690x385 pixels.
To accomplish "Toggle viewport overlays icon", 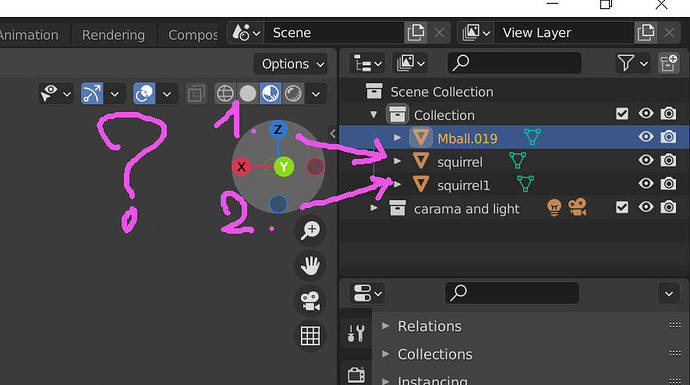I will click(x=144, y=94).
